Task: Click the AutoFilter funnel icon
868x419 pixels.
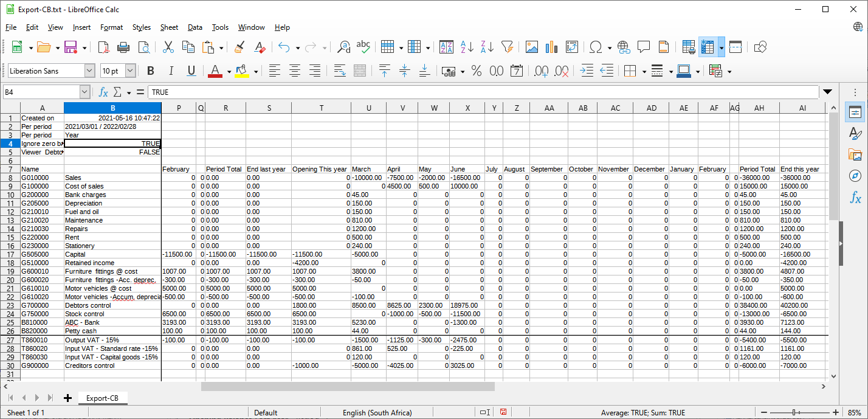Action: pos(507,47)
